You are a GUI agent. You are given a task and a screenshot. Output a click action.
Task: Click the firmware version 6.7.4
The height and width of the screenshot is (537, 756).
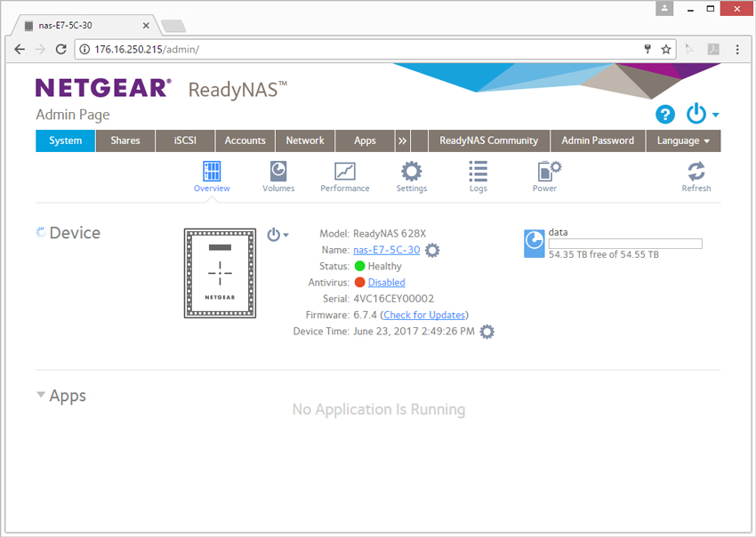pos(365,316)
